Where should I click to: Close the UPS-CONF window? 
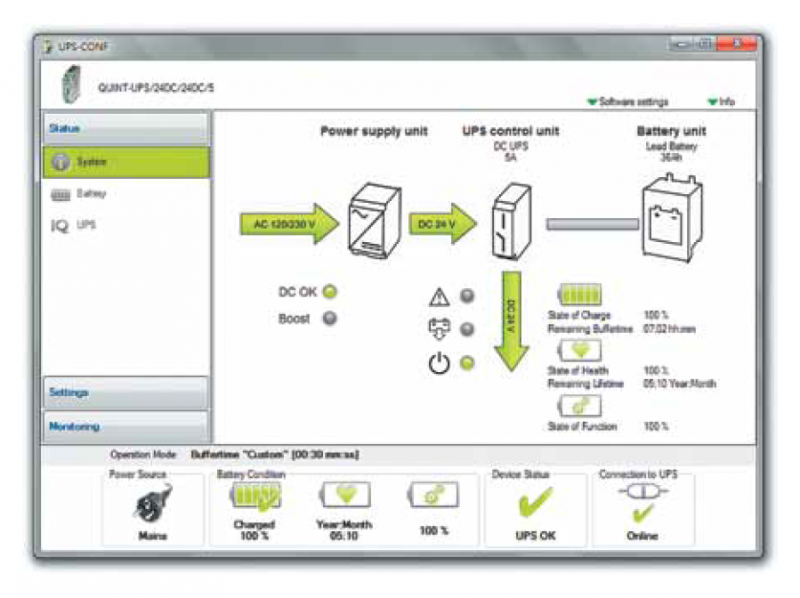tap(737, 45)
